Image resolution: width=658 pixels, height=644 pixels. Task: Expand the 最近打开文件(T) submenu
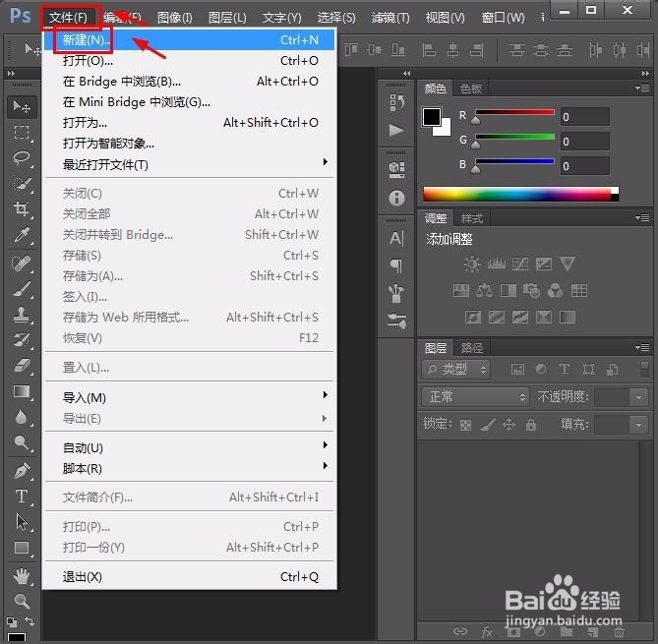[x=190, y=164]
